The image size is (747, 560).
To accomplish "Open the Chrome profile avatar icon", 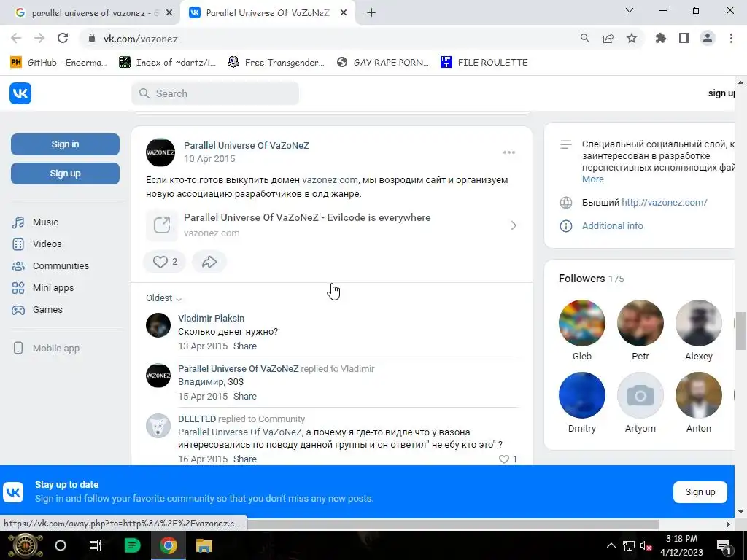I will click(708, 38).
